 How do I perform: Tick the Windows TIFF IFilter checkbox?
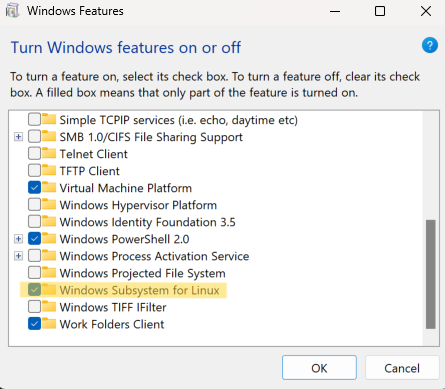pos(34,307)
